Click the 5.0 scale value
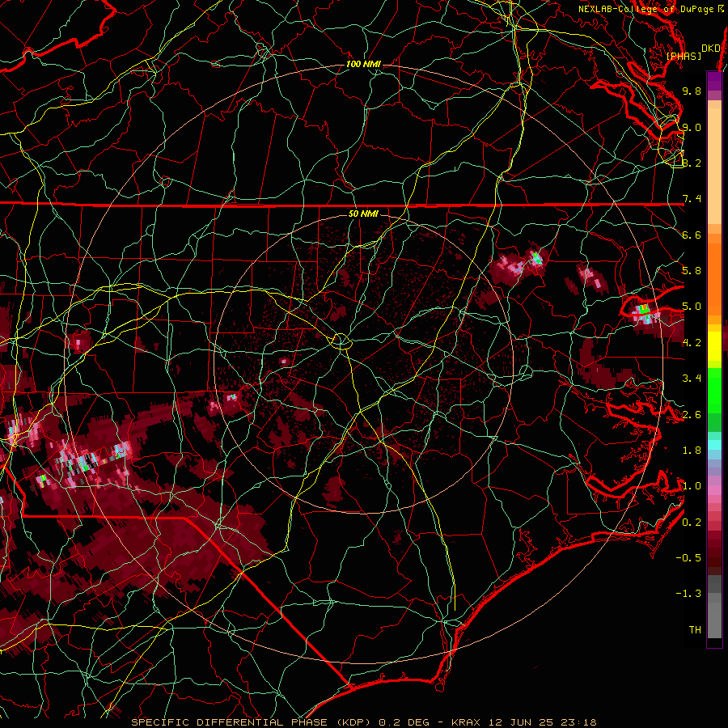The image size is (728, 728). click(x=692, y=307)
